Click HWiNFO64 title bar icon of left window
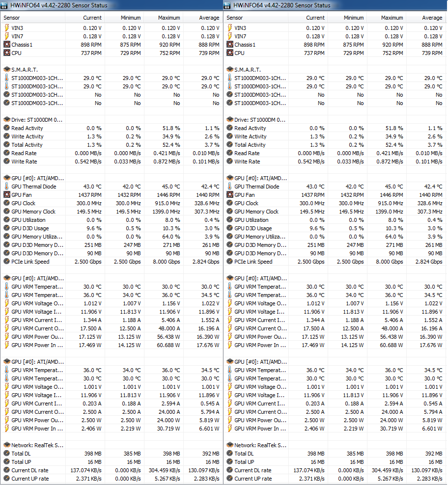Image resolution: width=448 pixels, height=485 pixels. (4, 5)
